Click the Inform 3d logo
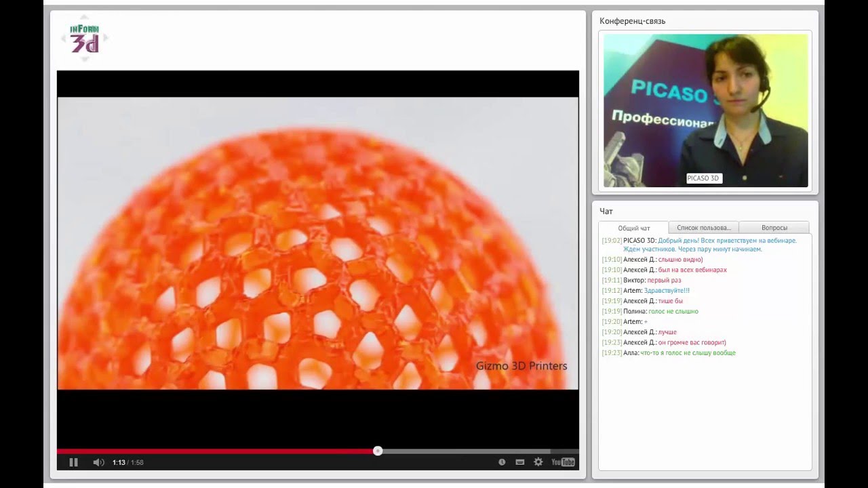The image size is (868, 488). 85,39
